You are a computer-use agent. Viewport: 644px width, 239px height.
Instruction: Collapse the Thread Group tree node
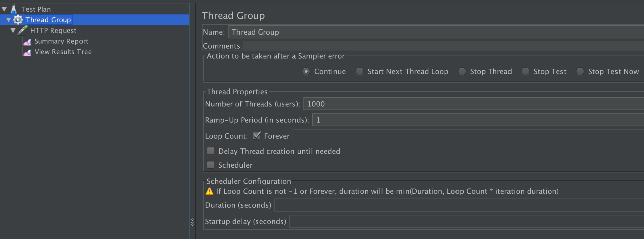tap(9, 20)
